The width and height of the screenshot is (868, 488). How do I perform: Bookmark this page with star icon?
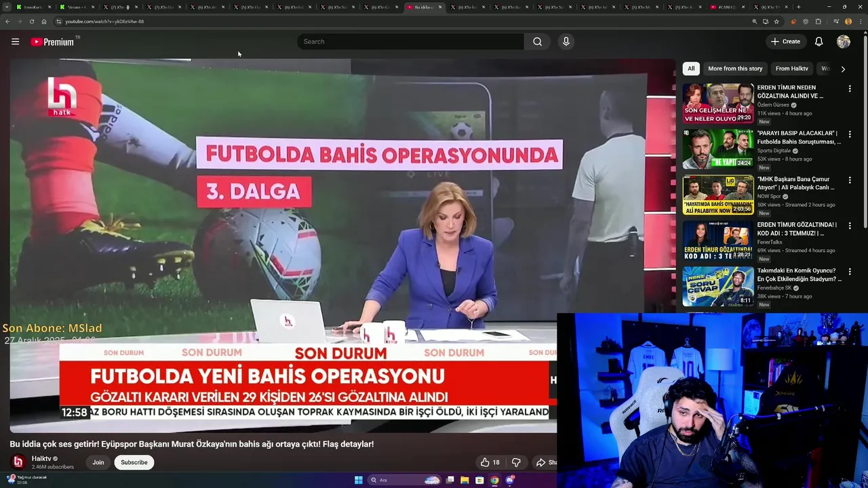click(776, 21)
